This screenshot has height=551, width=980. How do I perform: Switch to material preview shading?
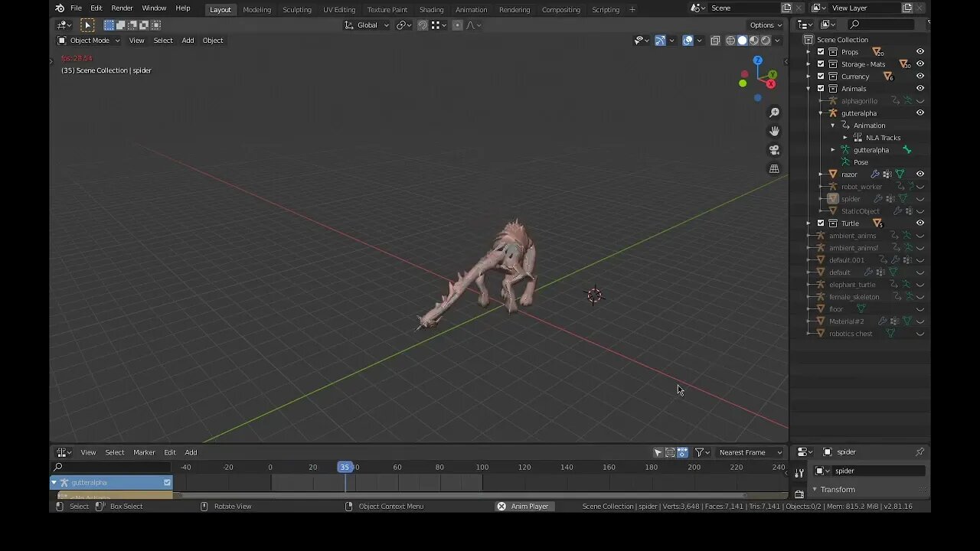coord(754,41)
